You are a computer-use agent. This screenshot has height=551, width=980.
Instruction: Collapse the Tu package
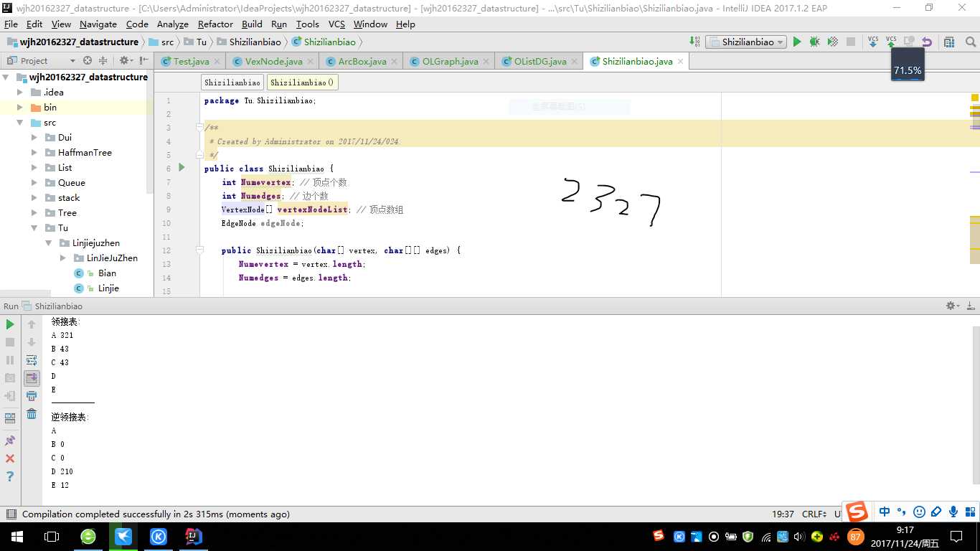(34, 227)
